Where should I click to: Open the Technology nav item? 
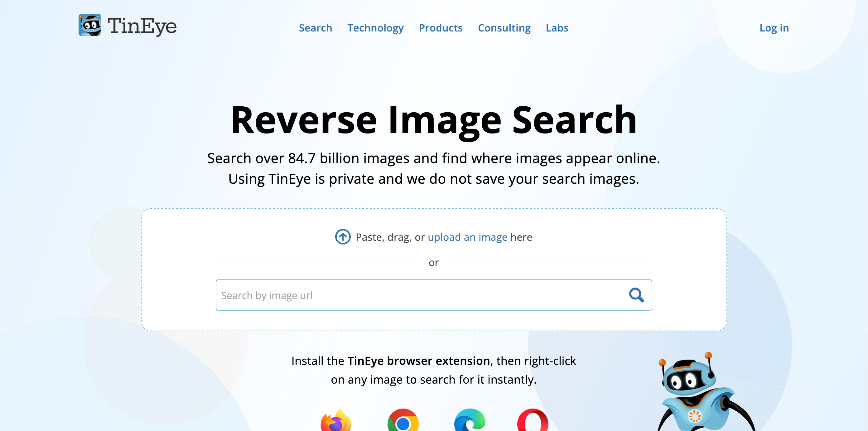coord(375,28)
